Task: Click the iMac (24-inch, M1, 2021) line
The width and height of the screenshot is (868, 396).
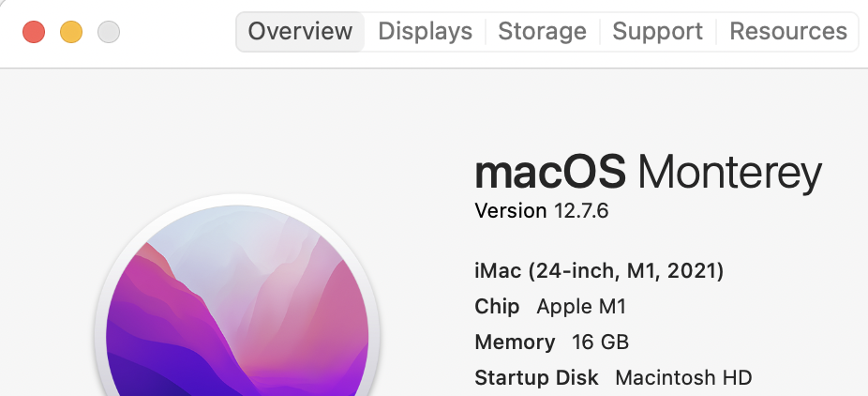Action: (x=599, y=271)
